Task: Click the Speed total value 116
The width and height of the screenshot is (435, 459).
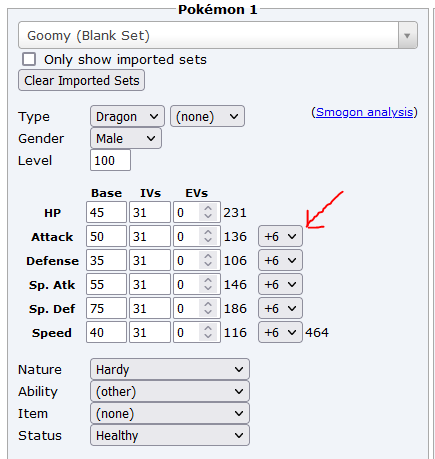Action: pyautogui.click(x=235, y=333)
